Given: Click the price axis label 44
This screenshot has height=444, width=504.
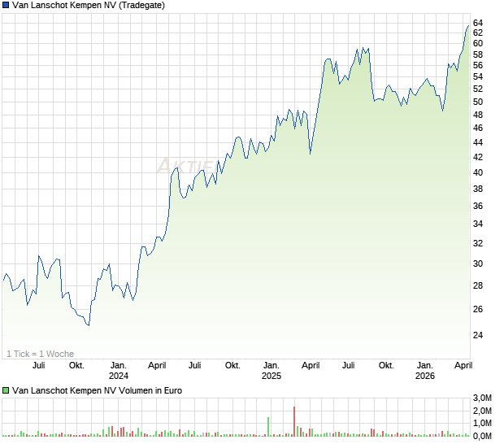Looking at the screenshot, I should [x=478, y=142].
